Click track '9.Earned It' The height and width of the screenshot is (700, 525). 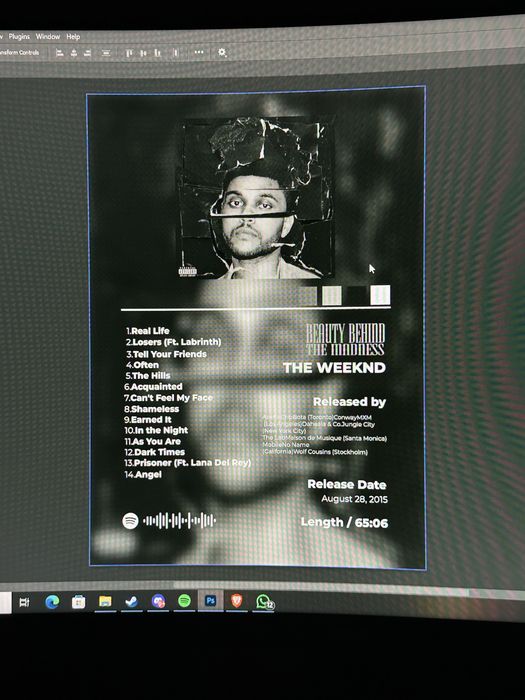click(x=147, y=420)
